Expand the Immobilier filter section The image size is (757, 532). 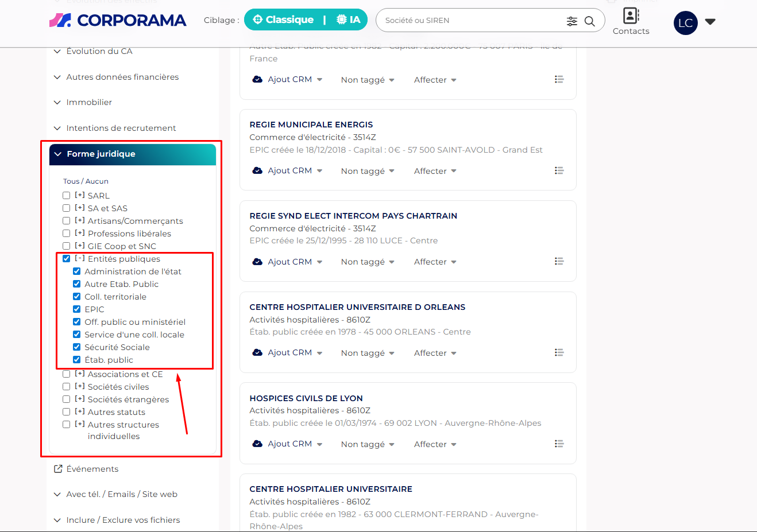click(x=89, y=102)
